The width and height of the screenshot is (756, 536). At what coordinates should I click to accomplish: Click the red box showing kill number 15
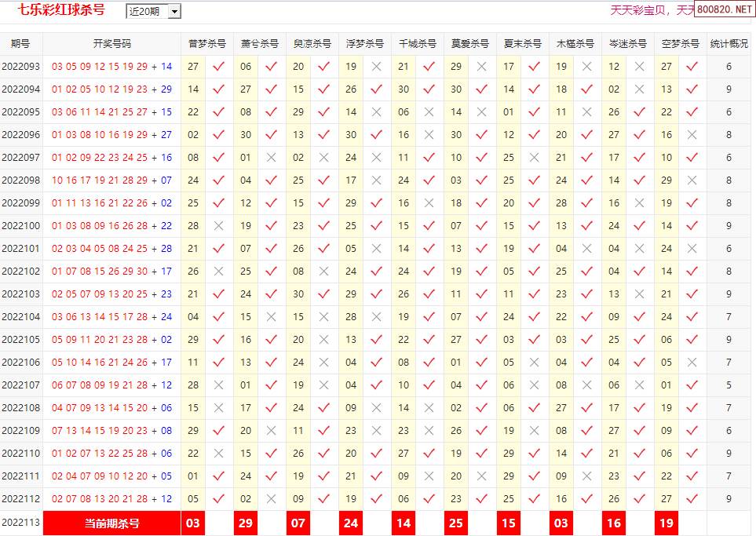tap(509, 523)
